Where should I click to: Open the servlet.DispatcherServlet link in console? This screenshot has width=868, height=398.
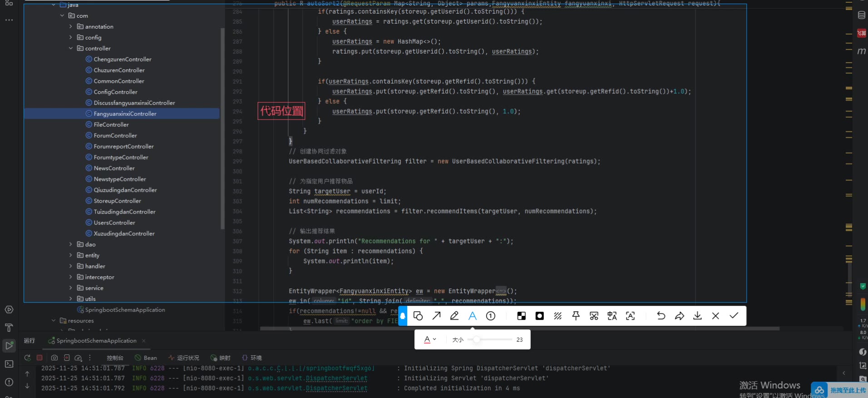[336, 378]
